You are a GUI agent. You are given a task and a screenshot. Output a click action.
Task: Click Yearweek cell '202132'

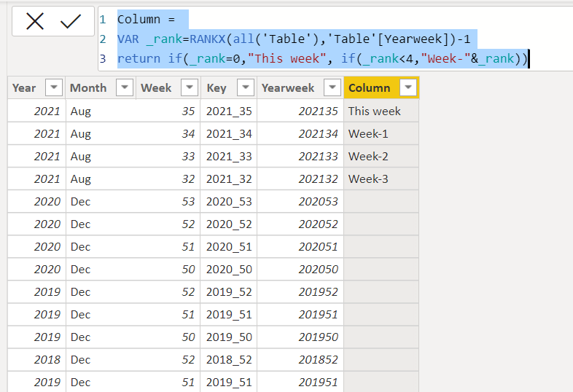[300, 179]
